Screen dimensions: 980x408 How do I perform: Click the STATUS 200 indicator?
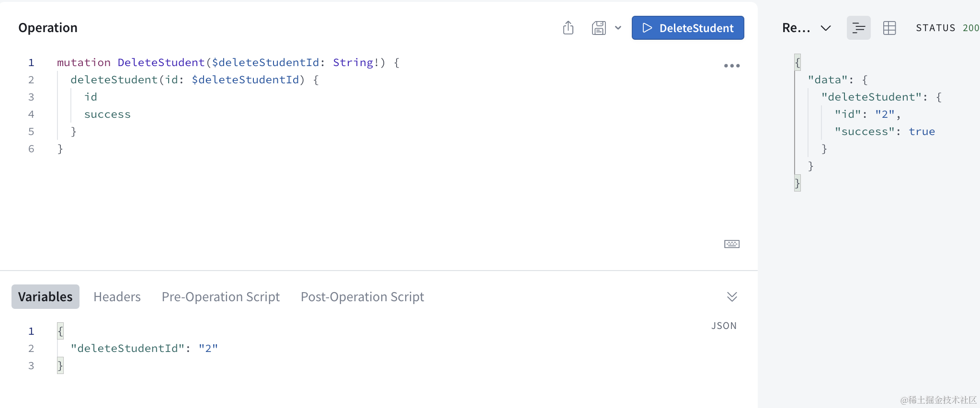pos(947,28)
